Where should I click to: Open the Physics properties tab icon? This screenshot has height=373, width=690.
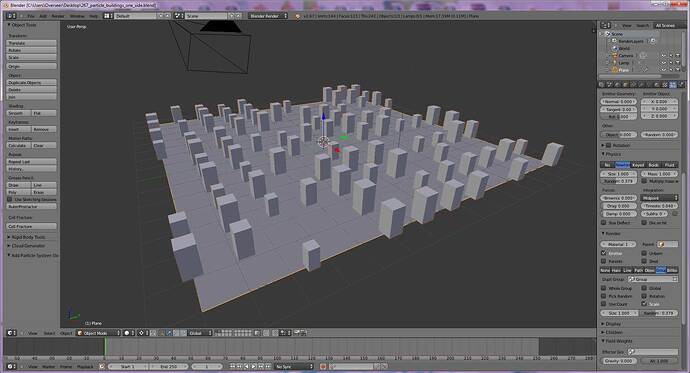pyautogui.click(x=682, y=84)
